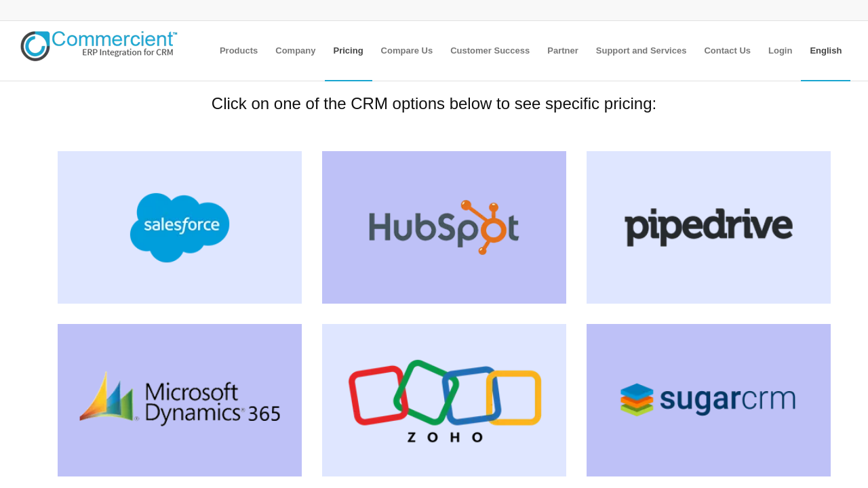Screen dimensions: 868x488
Task: Select the Microsoft Dynamics 365 logo
Action: (x=180, y=400)
